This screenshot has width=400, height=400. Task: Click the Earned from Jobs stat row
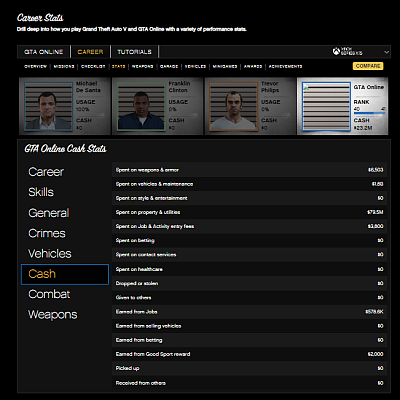click(x=249, y=312)
